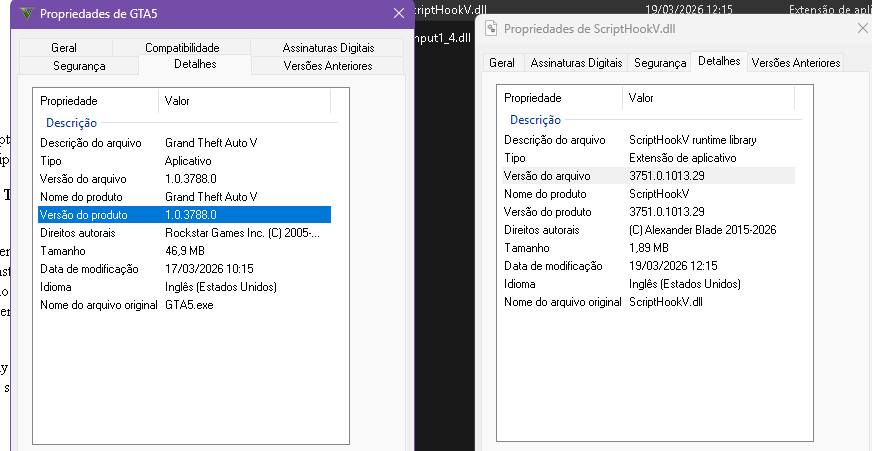Close the Propriedades de GTA5 window

[399, 13]
